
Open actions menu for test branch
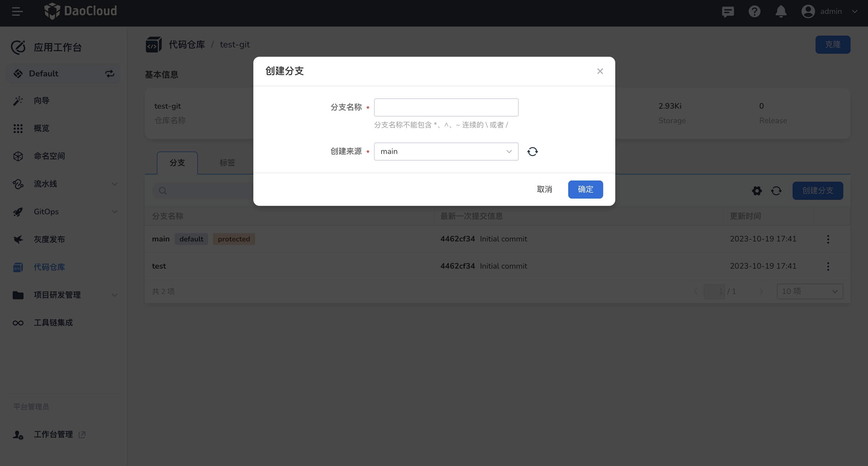(x=828, y=267)
